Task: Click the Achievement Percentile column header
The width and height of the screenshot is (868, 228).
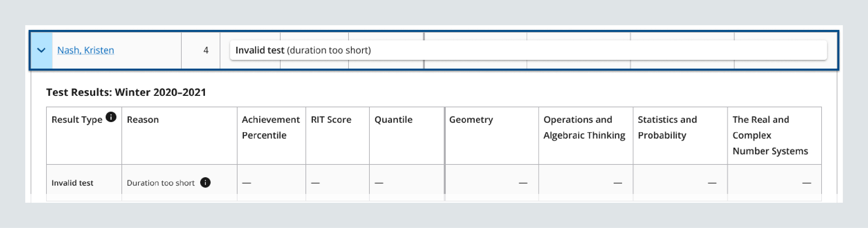Action: pyautogui.click(x=270, y=127)
